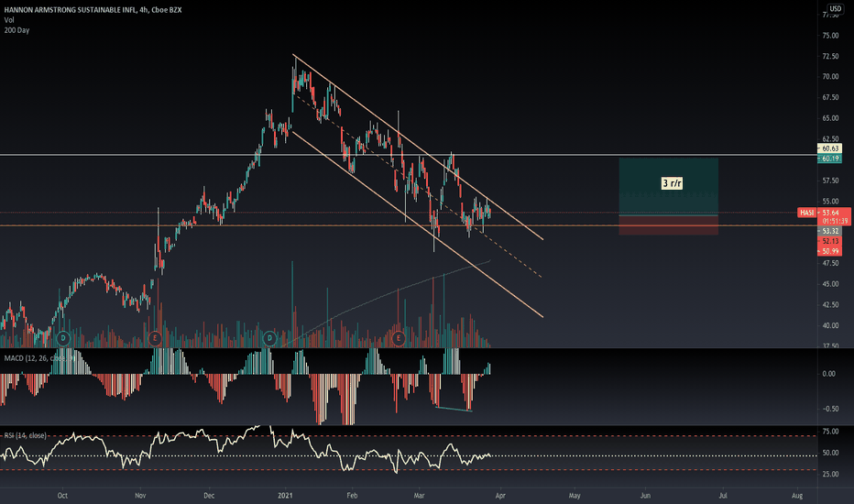The width and height of the screenshot is (854, 504).
Task: Click the '3 r/r' position label
Action: (x=672, y=183)
